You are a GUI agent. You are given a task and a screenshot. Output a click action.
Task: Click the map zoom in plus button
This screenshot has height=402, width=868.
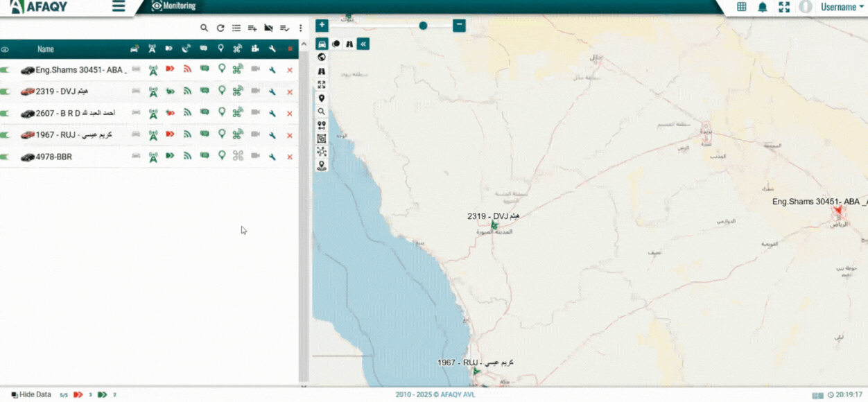(322, 26)
